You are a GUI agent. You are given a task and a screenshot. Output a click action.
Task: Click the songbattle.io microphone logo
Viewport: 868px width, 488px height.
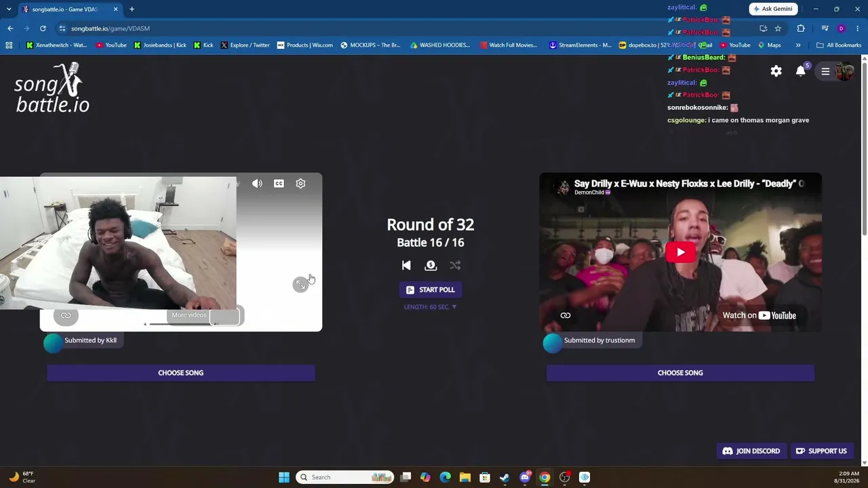point(52,88)
